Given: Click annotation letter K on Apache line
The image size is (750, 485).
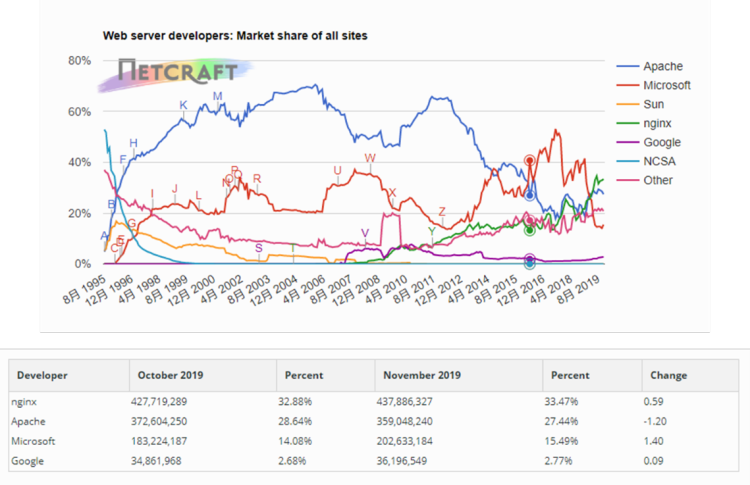Looking at the screenshot, I should [x=183, y=105].
